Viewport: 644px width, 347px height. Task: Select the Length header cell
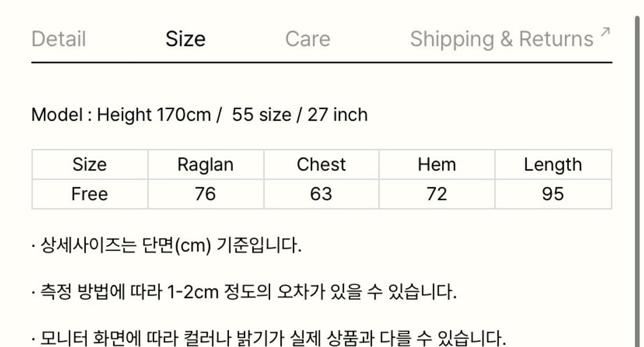click(x=552, y=164)
